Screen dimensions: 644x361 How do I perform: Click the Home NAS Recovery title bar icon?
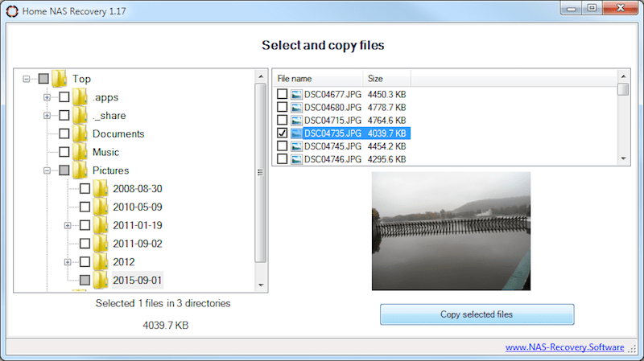pos(11,8)
